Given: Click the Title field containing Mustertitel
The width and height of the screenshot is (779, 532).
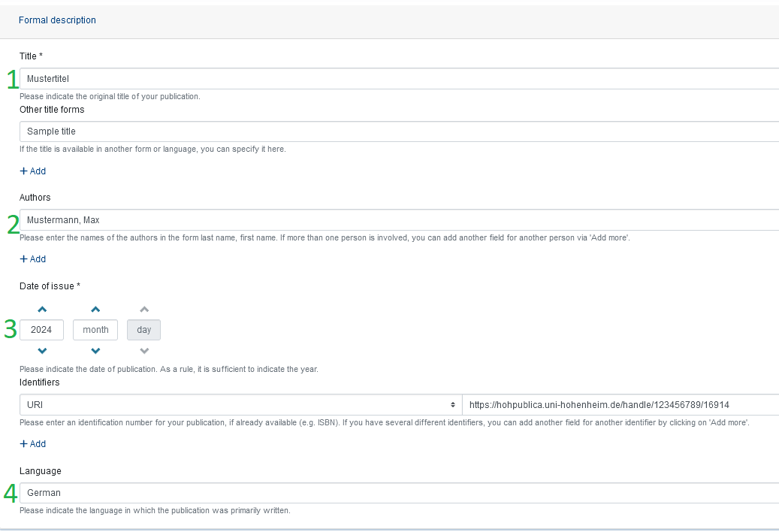Looking at the screenshot, I should tap(398, 79).
